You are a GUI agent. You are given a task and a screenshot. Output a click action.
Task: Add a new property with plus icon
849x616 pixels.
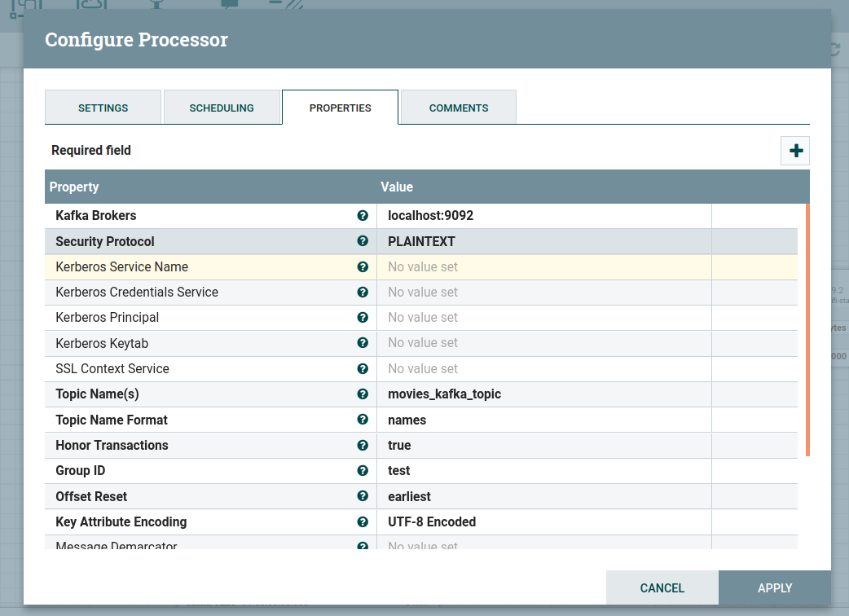click(x=795, y=152)
